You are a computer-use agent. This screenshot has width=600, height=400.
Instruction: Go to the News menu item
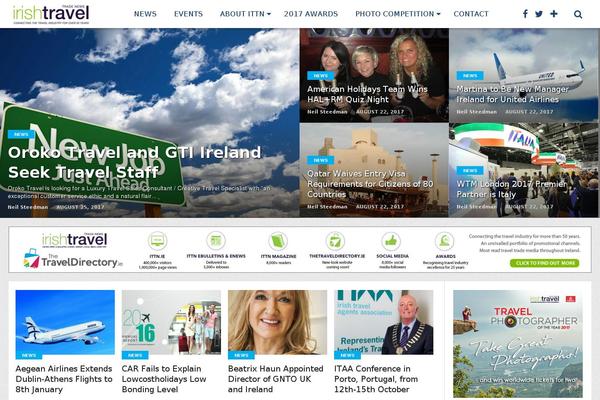[145, 14]
